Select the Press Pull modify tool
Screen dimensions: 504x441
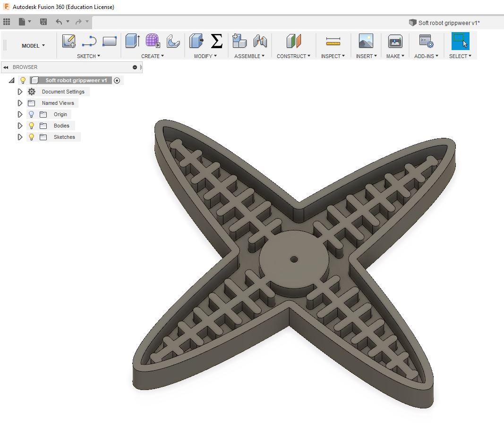196,41
